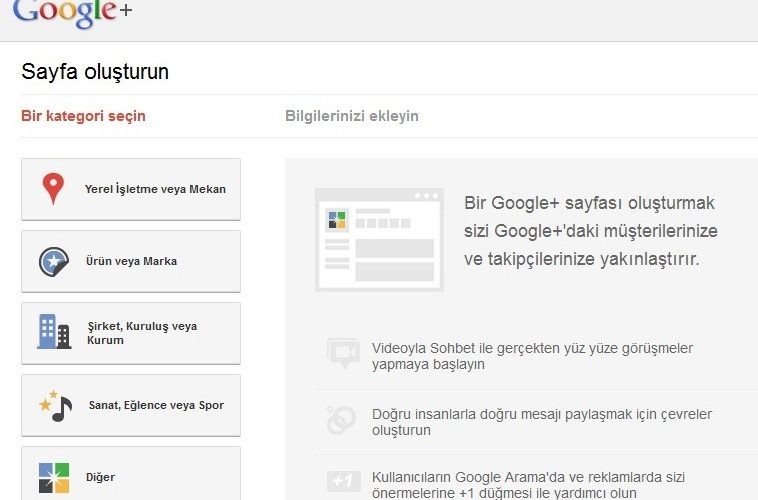
Task: Choose the Diğer category
Action: [131, 473]
